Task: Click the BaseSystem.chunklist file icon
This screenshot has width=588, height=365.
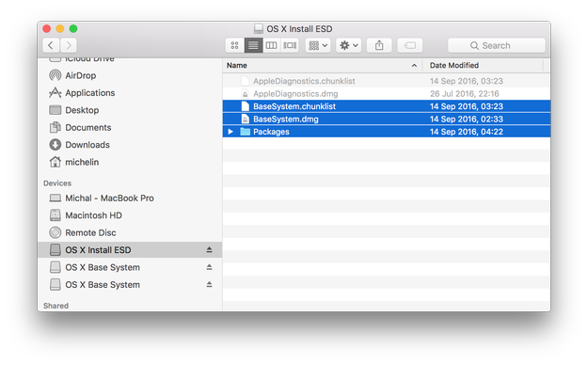Action: (x=245, y=106)
